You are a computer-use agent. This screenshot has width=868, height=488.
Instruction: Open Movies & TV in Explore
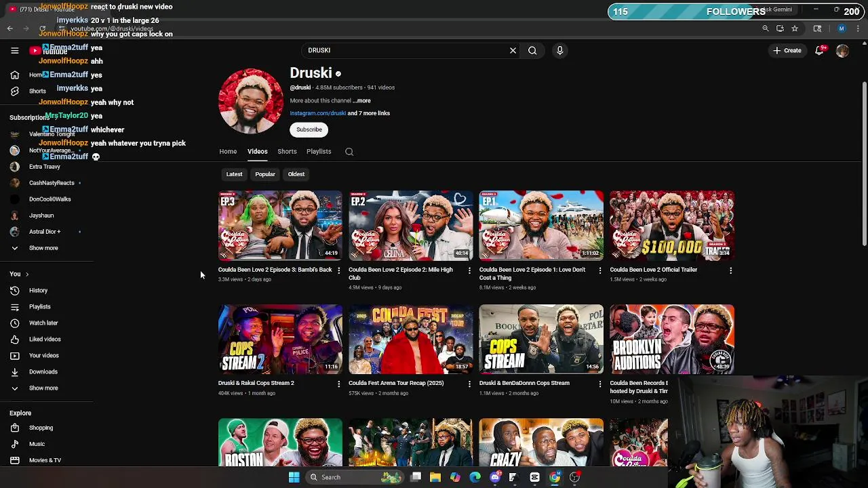(45, 460)
